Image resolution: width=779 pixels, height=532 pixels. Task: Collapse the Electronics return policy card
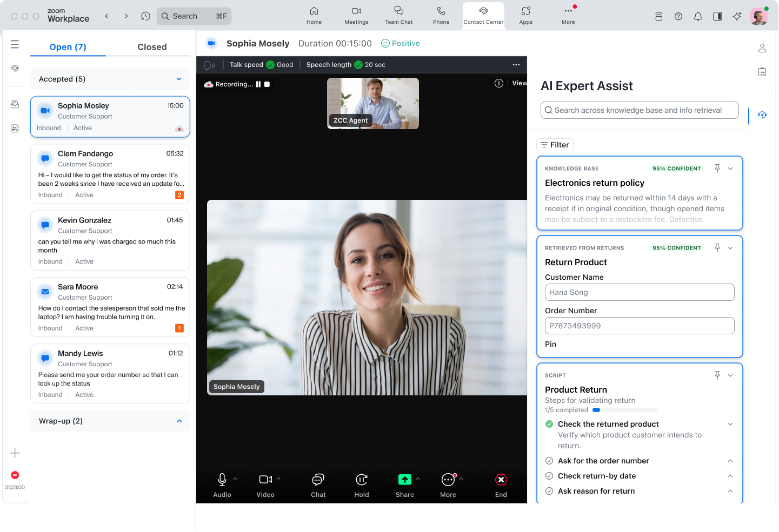tap(730, 168)
